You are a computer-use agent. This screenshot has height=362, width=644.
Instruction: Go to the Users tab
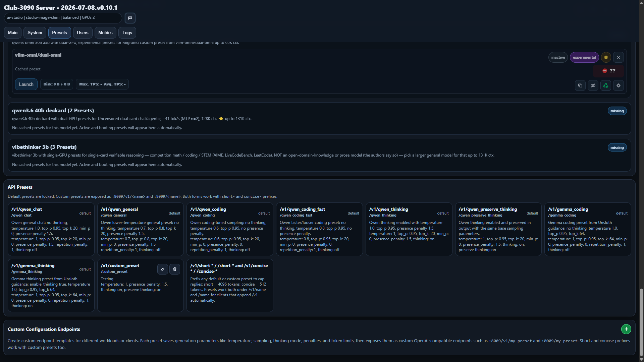(83, 33)
